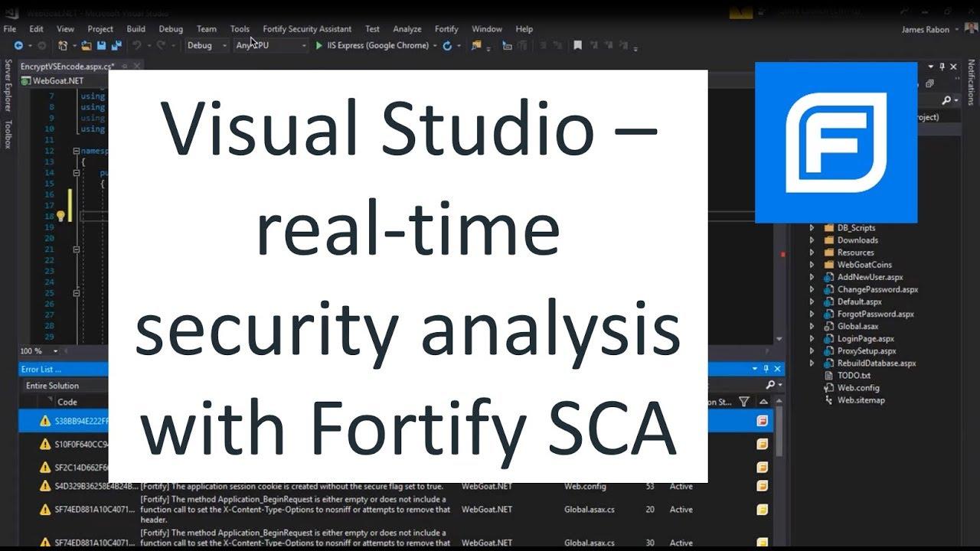Viewport: 980px width, 551px height.
Task: Click the Fortify icon on the line 20 row
Action: (x=762, y=510)
